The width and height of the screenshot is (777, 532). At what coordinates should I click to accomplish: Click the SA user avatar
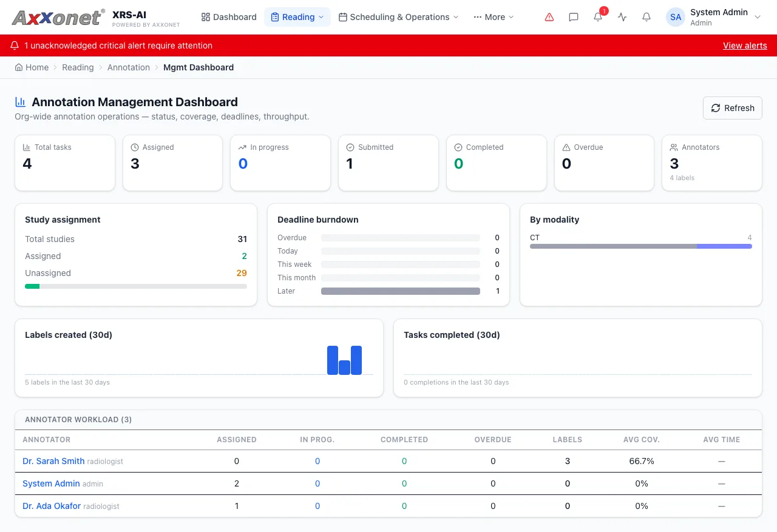pos(676,17)
